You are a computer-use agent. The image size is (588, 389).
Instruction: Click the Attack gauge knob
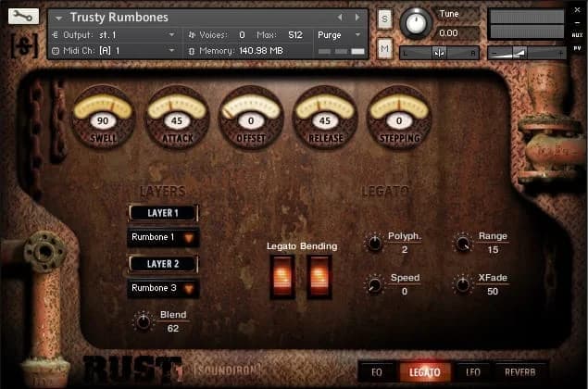(177, 116)
